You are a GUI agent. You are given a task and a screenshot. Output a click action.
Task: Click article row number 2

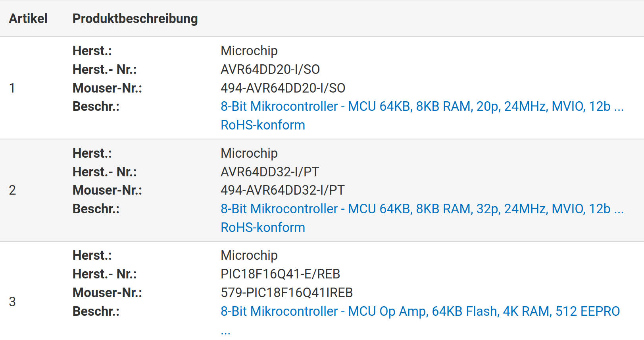[x=12, y=190]
